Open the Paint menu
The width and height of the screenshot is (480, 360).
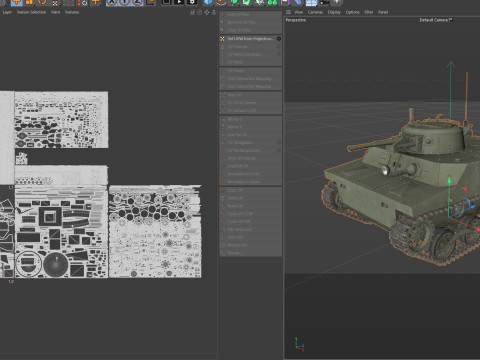[55, 12]
